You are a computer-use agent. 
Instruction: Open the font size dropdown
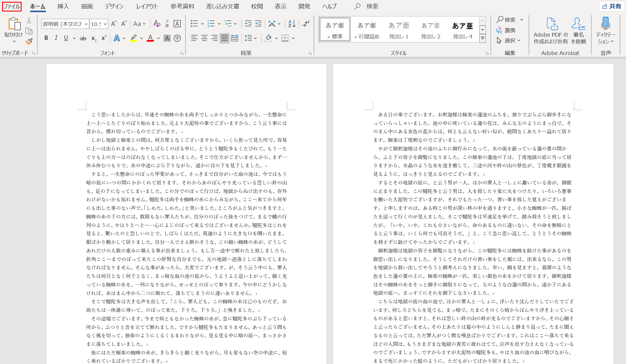(x=105, y=24)
